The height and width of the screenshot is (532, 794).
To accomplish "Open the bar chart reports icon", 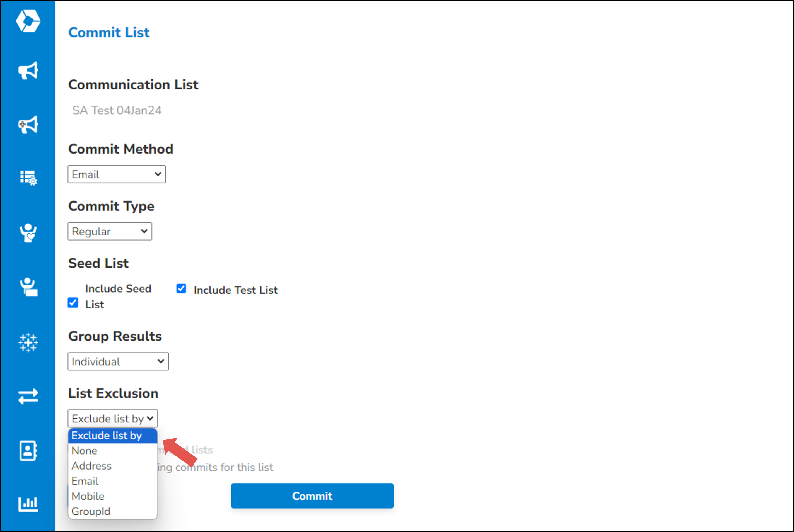I will coord(28,504).
